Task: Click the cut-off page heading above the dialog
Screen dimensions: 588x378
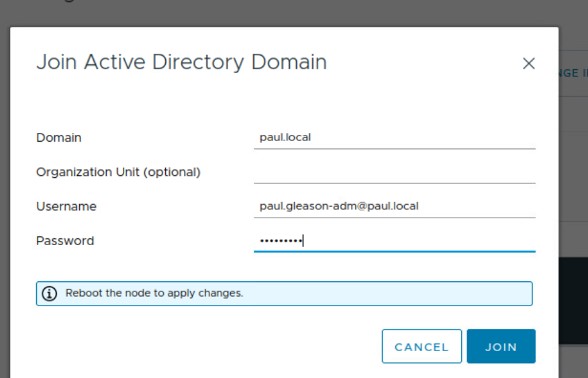Action: (54, 3)
